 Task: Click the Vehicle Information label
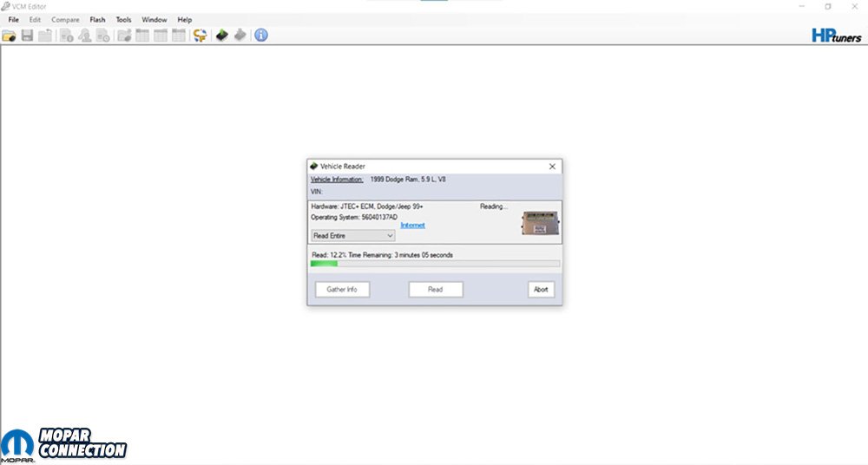(337, 180)
